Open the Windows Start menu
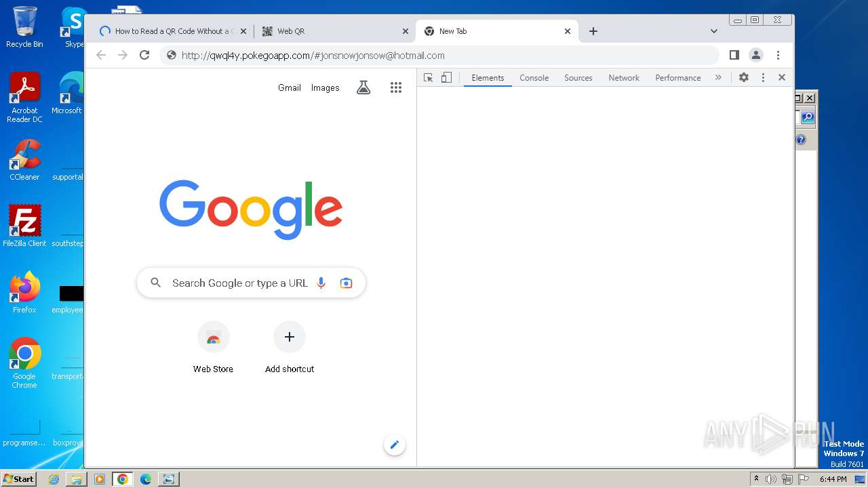868x488 pixels. (18, 479)
